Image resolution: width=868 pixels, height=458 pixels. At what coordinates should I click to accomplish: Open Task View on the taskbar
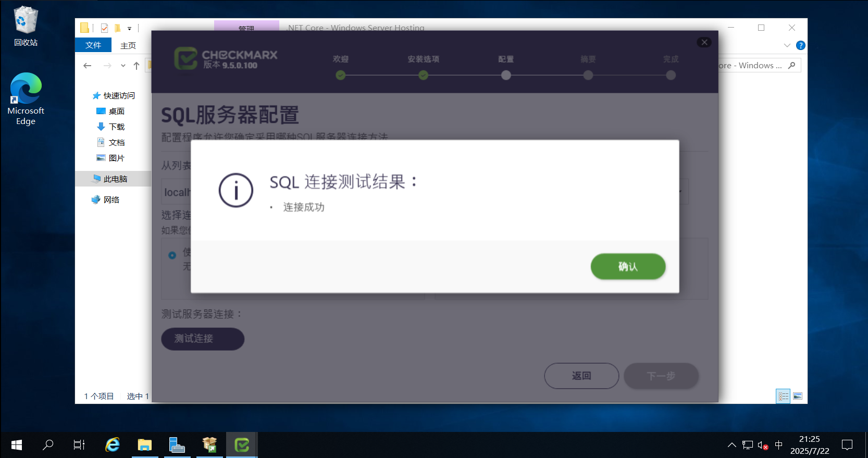point(79,445)
